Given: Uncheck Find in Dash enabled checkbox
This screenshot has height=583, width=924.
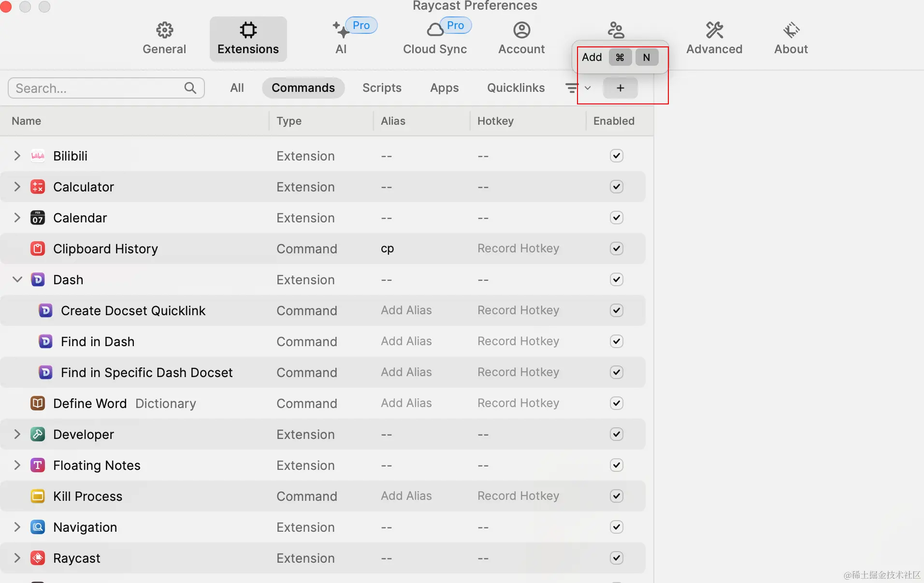Looking at the screenshot, I should pos(617,341).
